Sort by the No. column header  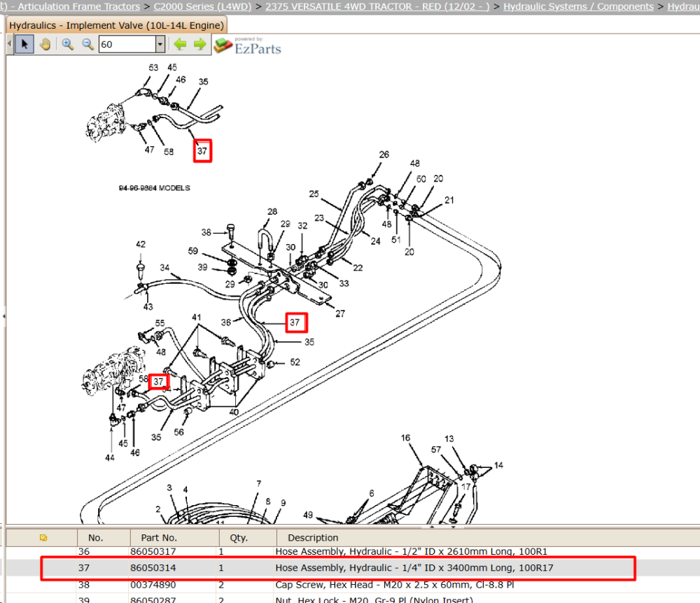(x=95, y=537)
